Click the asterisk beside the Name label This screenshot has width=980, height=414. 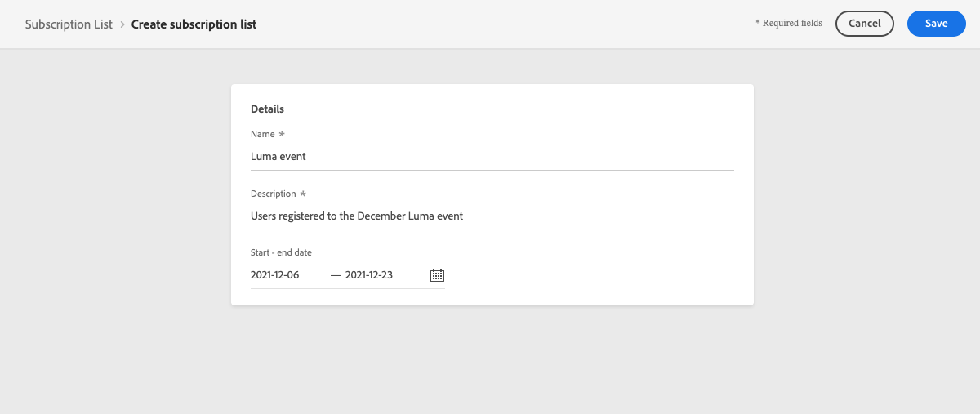click(x=282, y=134)
